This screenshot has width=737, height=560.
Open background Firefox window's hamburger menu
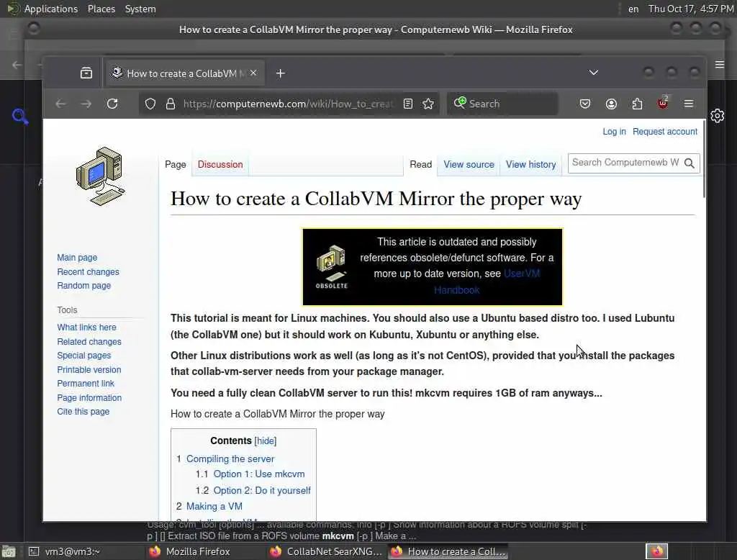coord(720,64)
